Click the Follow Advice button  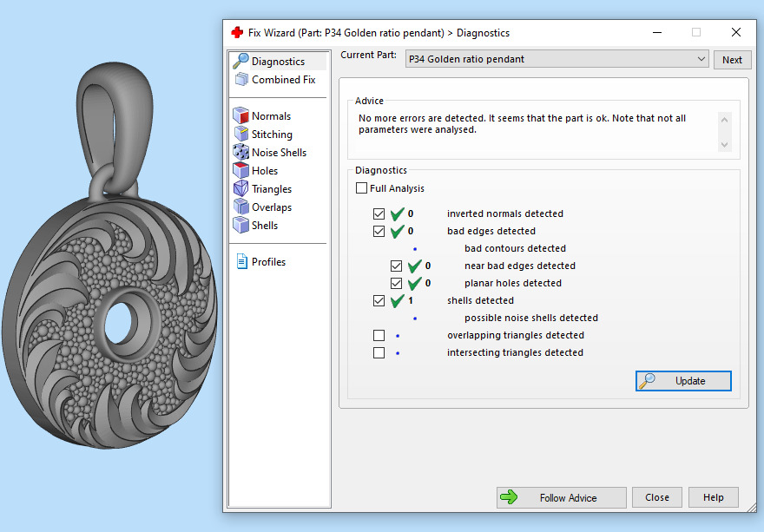tap(562, 497)
